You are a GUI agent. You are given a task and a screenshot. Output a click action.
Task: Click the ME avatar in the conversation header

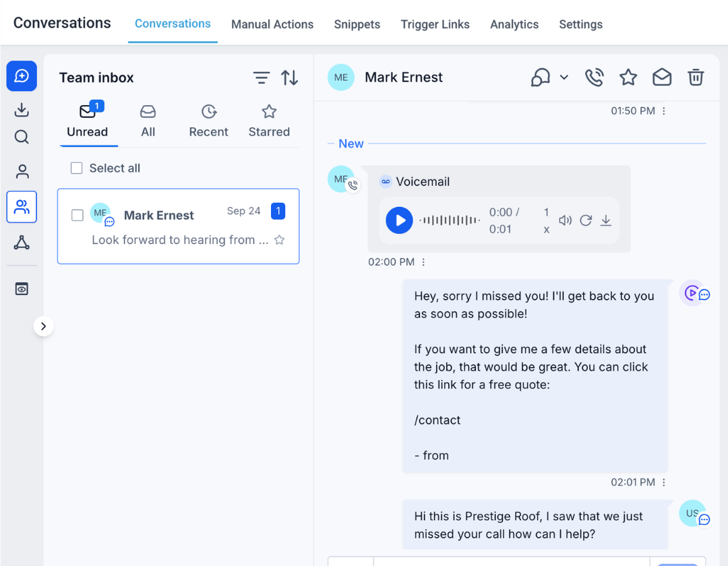point(341,77)
